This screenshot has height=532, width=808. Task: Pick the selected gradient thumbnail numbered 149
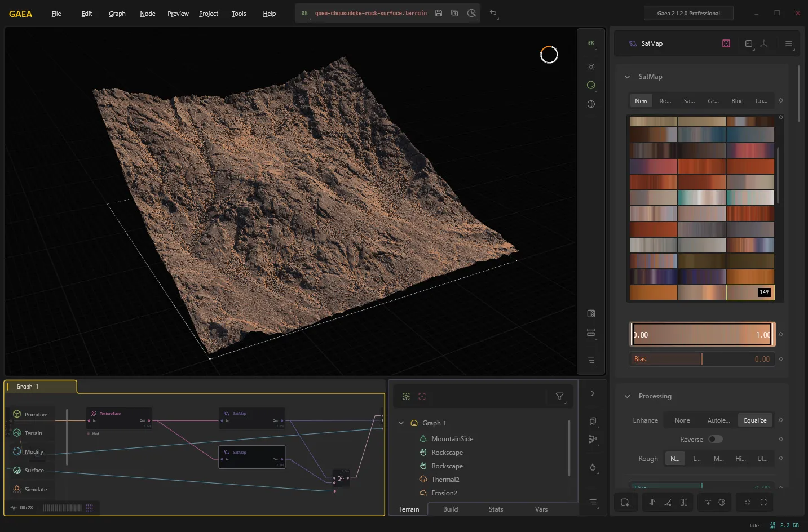click(x=750, y=292)
